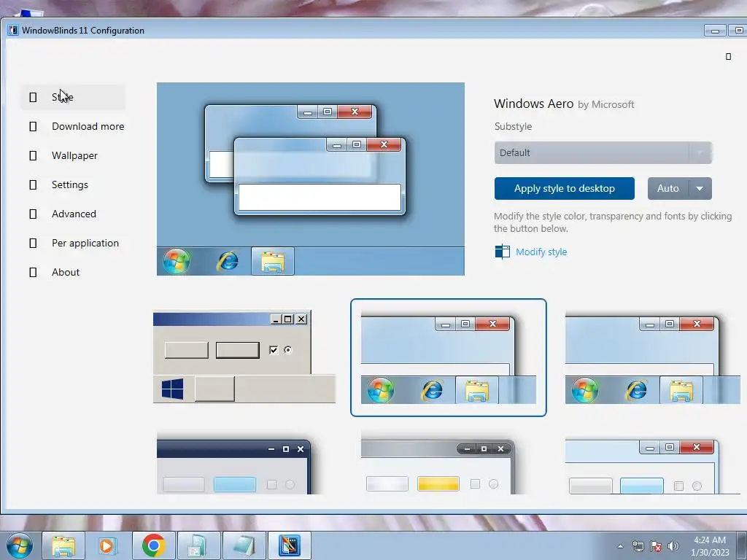The height and width of the screenshot is (560, 747).
Task: Show hidden tray icons arrow
Action: coord(620,546)
